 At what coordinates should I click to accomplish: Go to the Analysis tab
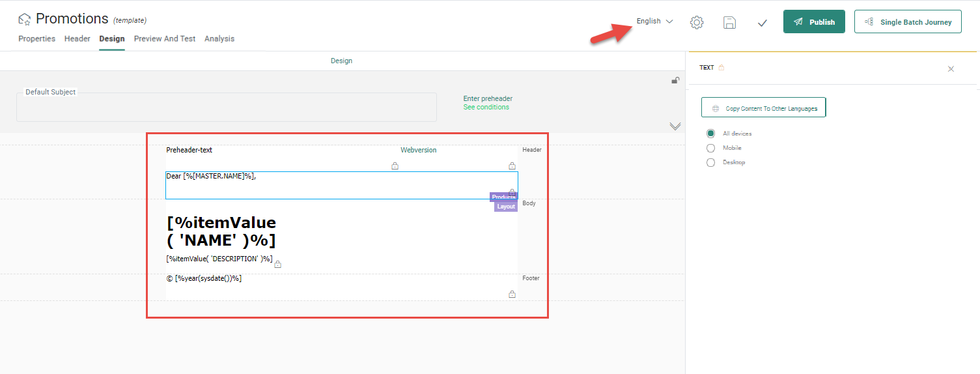[219, 39]
